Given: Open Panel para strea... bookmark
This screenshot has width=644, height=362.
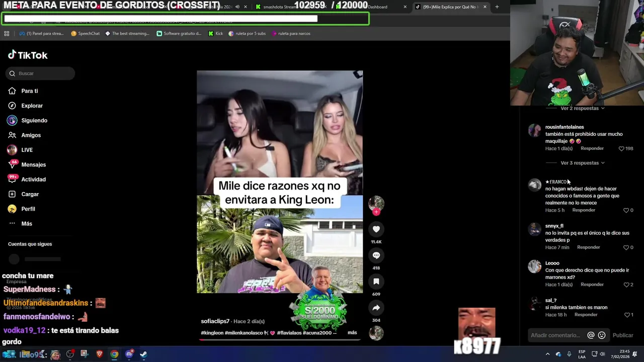Looking at the screenshot, I should [41, 34].
